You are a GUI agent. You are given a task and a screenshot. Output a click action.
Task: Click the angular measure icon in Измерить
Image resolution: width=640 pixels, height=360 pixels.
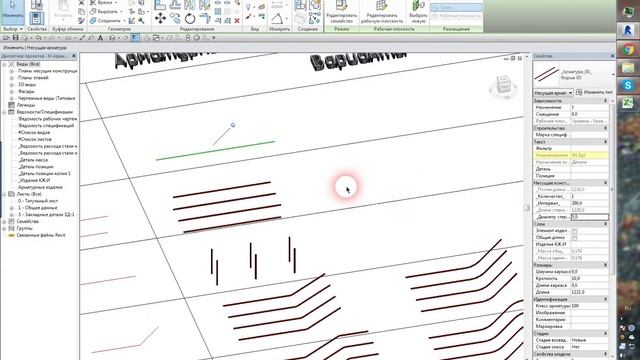(x=277, y=18)
